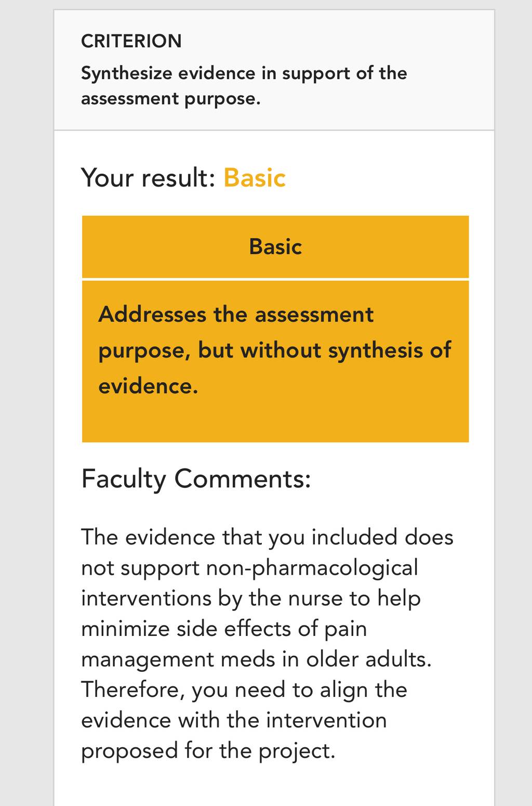
Task: Click empty yellow area below rubric description
Action: [x=275, y=420]
